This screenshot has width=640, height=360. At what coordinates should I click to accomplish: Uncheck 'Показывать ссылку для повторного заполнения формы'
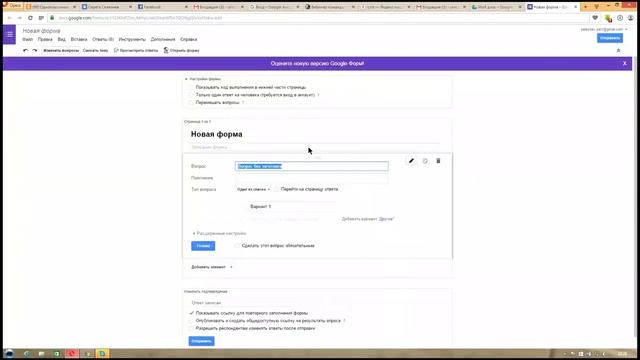pos(191,313)
